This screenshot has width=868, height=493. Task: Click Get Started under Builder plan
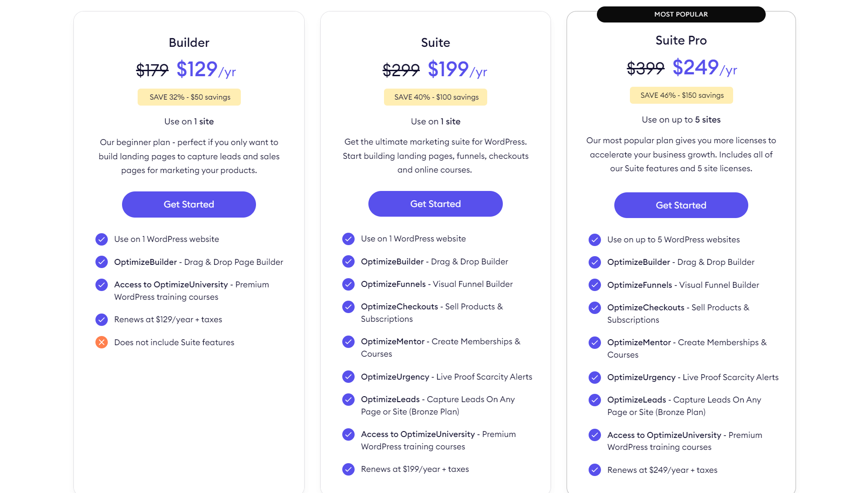click(x=189, y=204)
